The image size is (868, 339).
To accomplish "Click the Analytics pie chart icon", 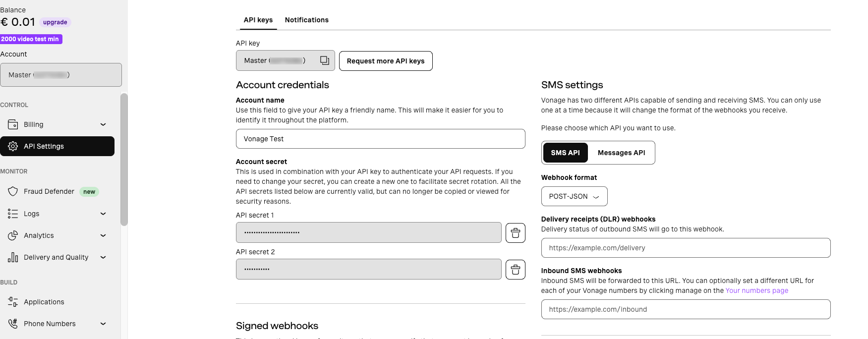I will tap(13, 235).
